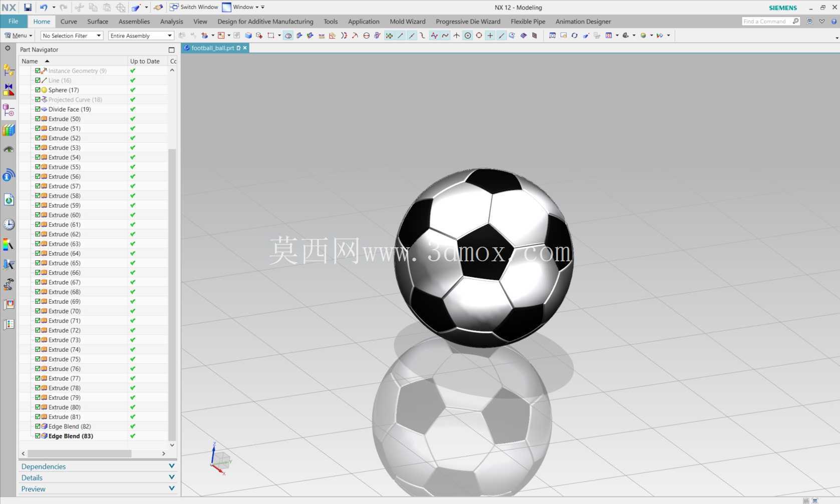Click the snap-to-arc-center circle icon
The width and height of the screenshot is (840, 504).
point(468,36)
